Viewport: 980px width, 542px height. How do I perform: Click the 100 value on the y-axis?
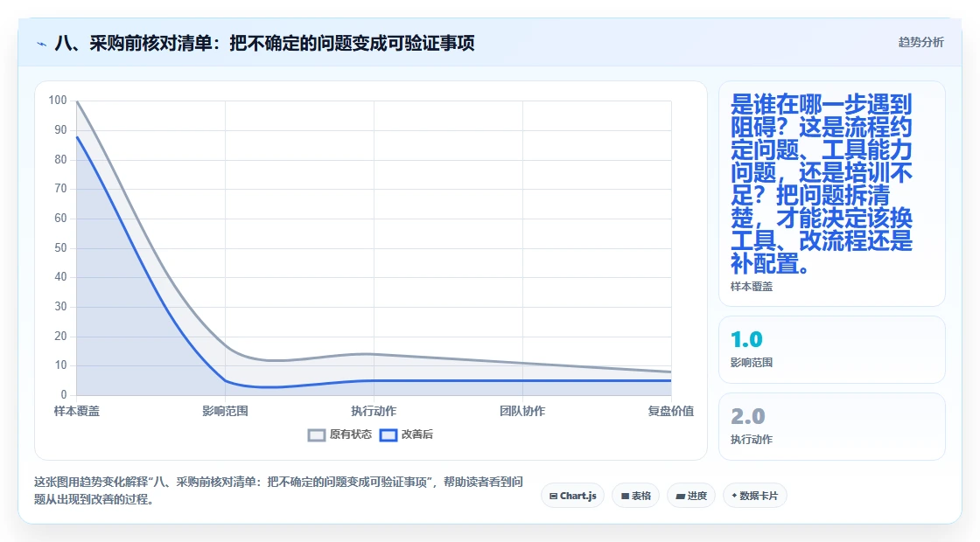click(58, 100)
